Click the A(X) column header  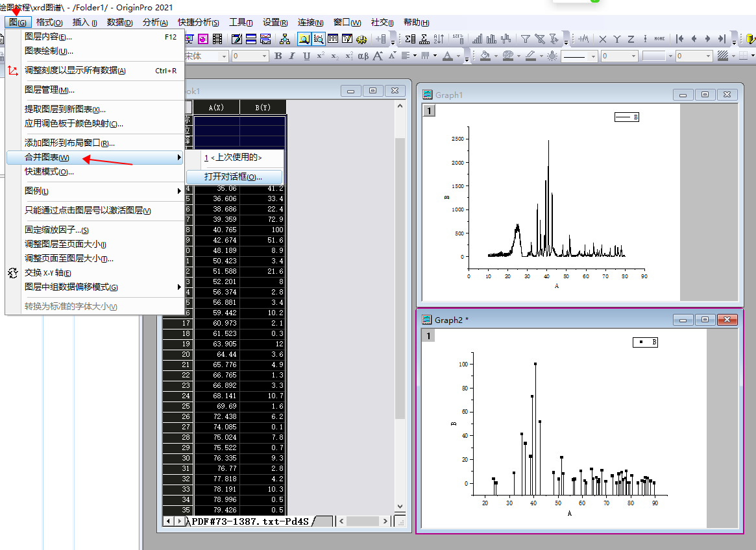pyautogui.click(x=217, y=108)
